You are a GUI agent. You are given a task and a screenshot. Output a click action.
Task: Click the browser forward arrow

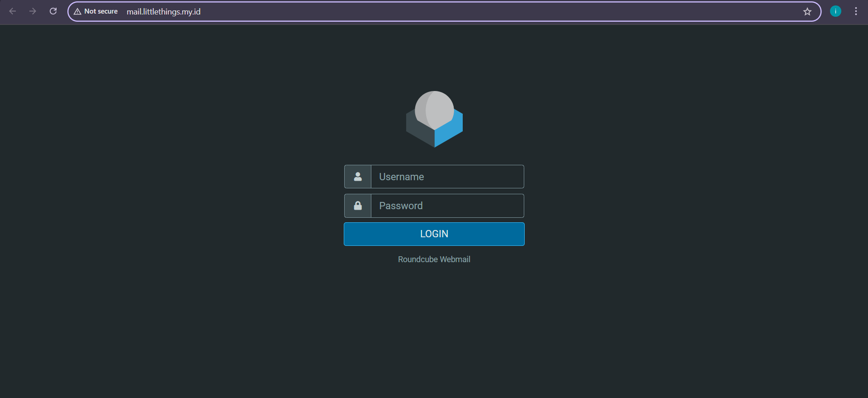[x=33, y=11]
